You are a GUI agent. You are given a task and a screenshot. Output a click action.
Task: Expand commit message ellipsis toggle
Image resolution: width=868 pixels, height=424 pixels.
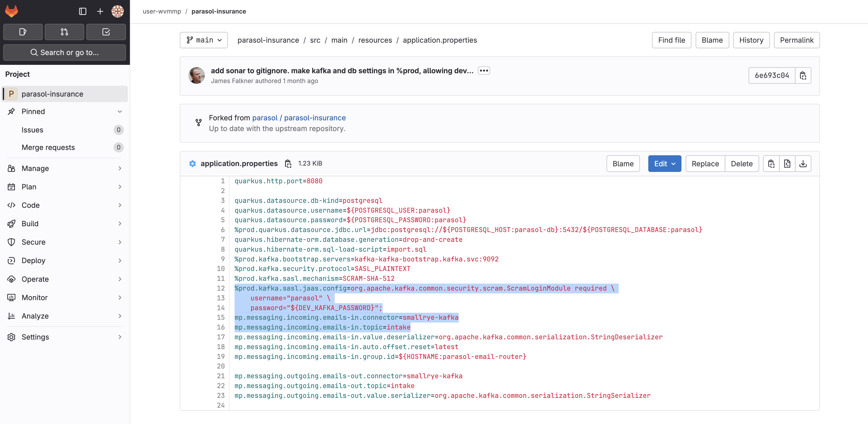click(484, 71)
